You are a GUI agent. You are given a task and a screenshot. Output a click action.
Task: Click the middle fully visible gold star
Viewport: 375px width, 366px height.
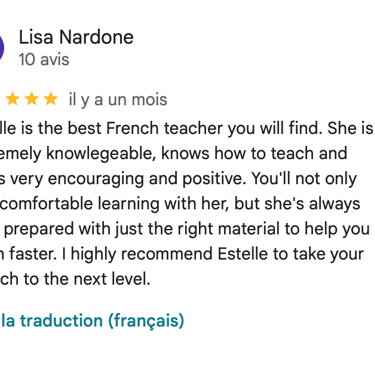pos(32,99)
